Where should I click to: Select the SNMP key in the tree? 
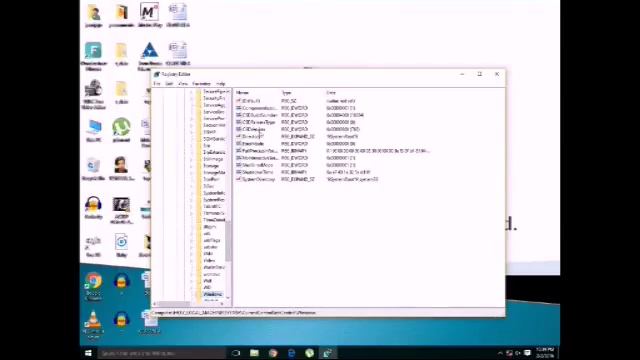[x=209, y=132]
